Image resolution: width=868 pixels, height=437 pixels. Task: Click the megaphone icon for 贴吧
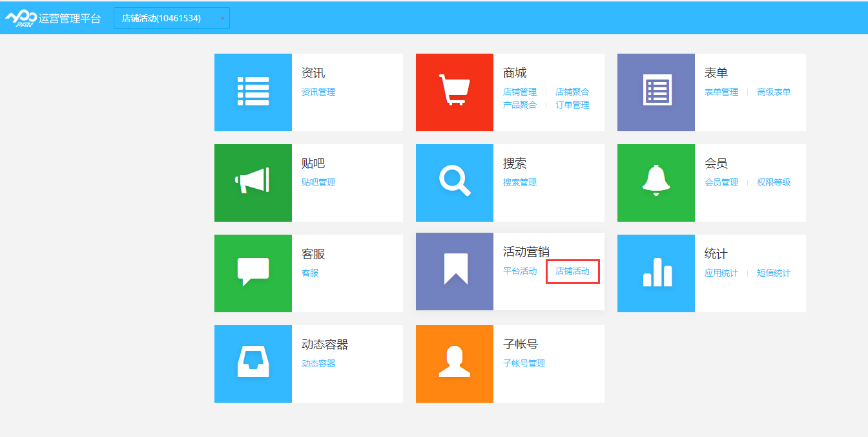(x=253, y=183)
